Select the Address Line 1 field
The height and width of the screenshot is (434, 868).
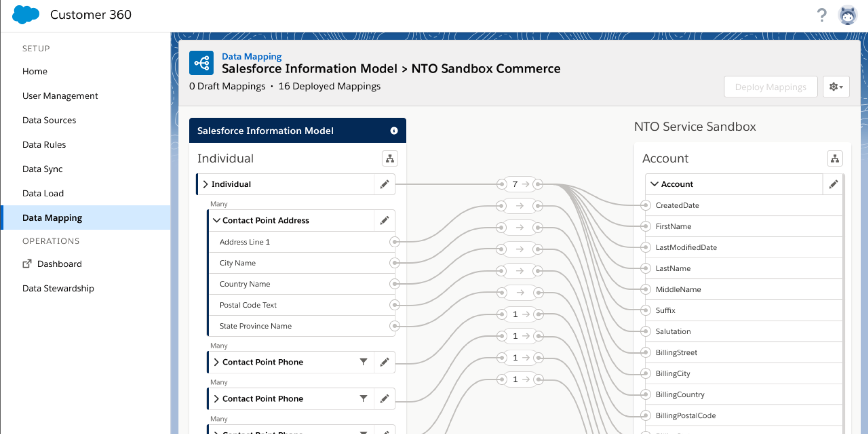point(301,242)
